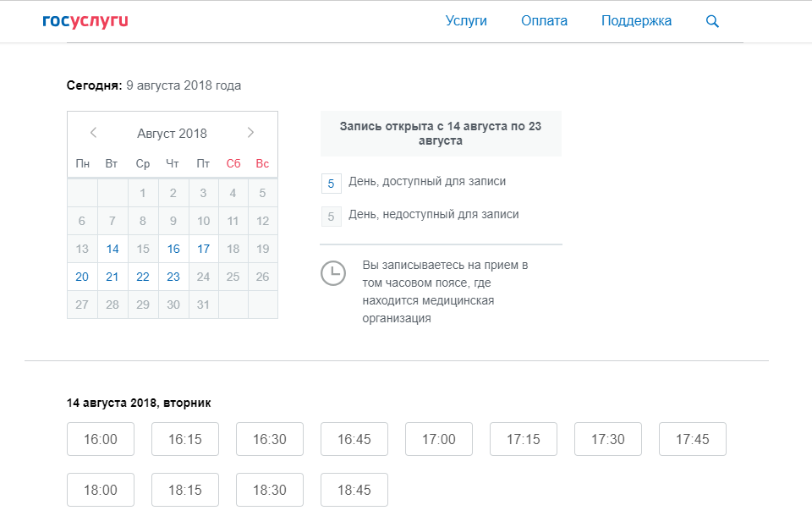Click the Вс weekday header
This screenshot has width=812, height=527.
[x=262, y=163]
